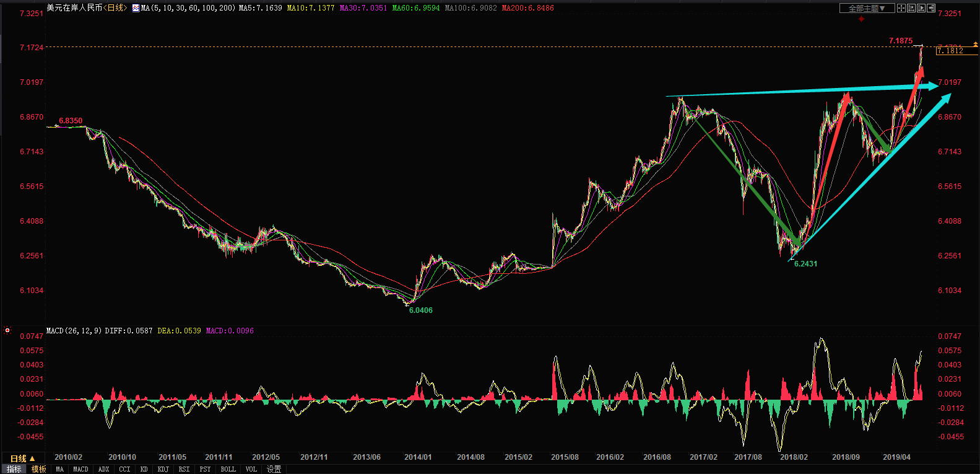Click the 7.0197 right price axis label
The height and width of the screenshot is (474, 980).
[950, 82]
